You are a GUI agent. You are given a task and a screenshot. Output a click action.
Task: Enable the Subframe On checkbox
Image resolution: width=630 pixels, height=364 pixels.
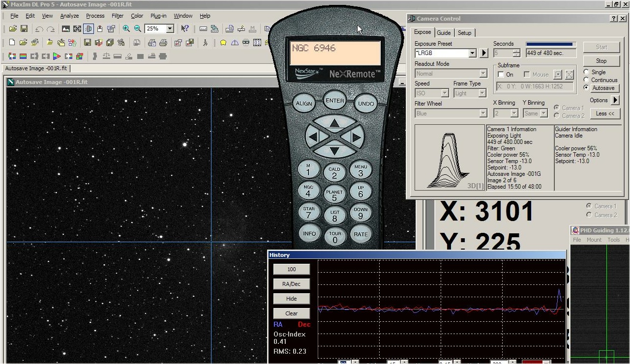tap(501, 75)
